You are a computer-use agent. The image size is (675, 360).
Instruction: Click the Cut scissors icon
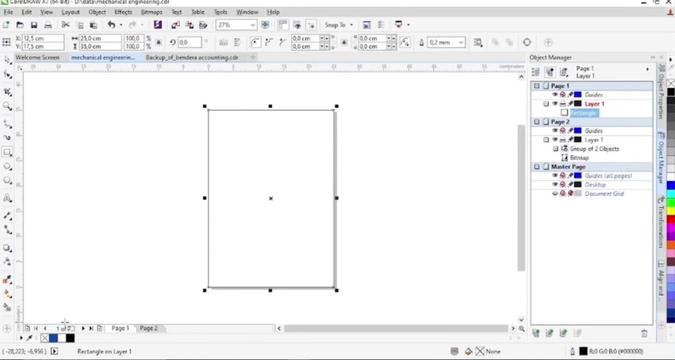click(x=65, y=25)
